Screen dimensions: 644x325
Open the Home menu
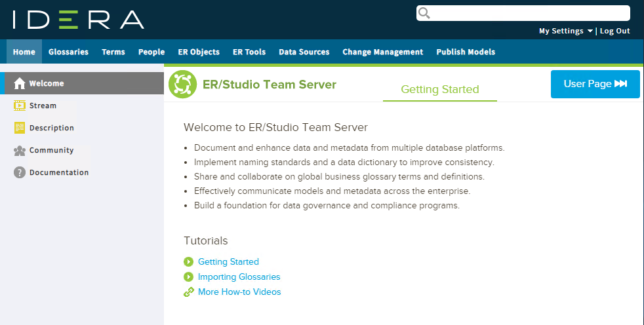click(x=24, y=52)
